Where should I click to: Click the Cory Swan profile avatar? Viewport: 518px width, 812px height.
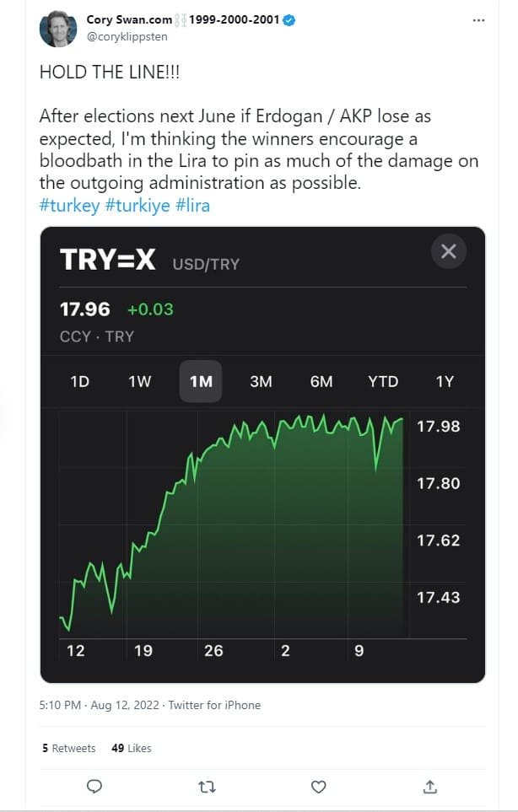[60, 29]
